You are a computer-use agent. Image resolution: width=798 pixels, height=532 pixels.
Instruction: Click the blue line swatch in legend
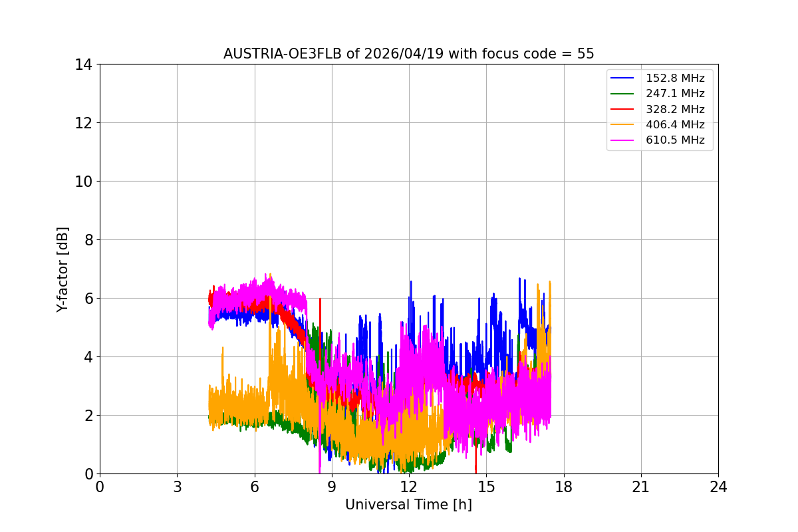623,78
